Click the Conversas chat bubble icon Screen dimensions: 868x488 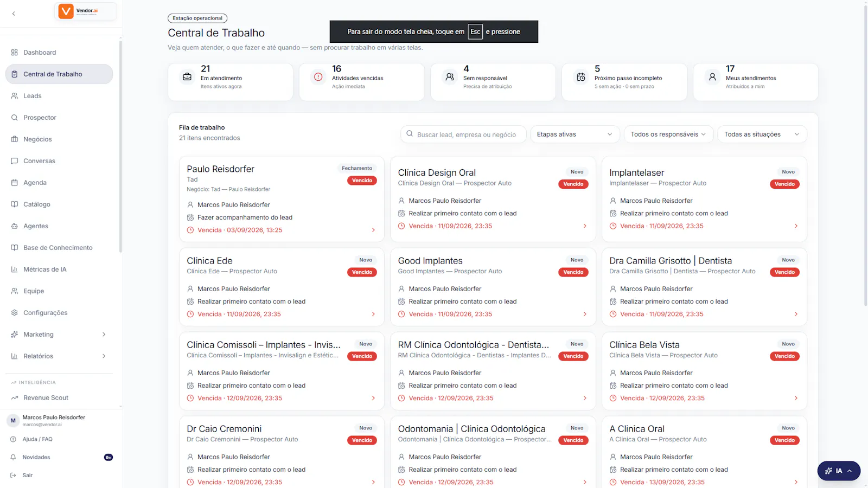click(x=15, y=161)
